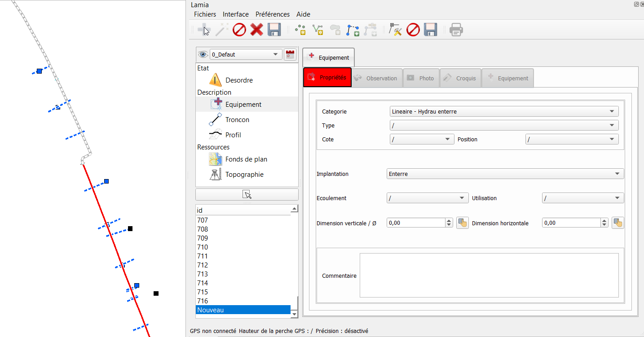Select id 707 in the list
Screen dimensions: 644x337
243,220
